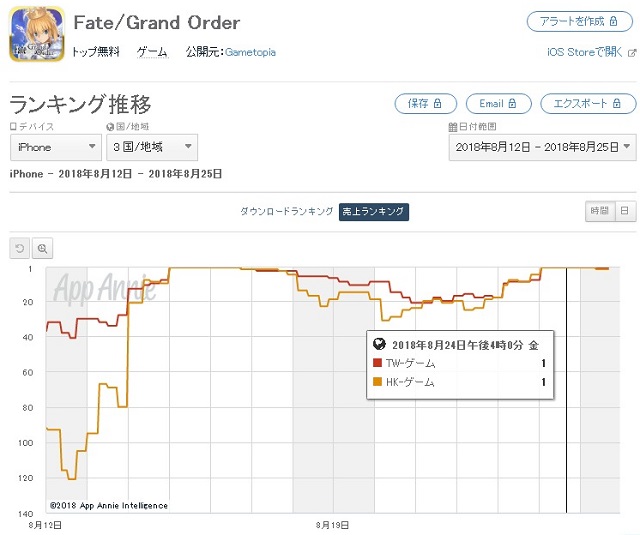Click the external link icon beside iOS Store

click(631, 53)
